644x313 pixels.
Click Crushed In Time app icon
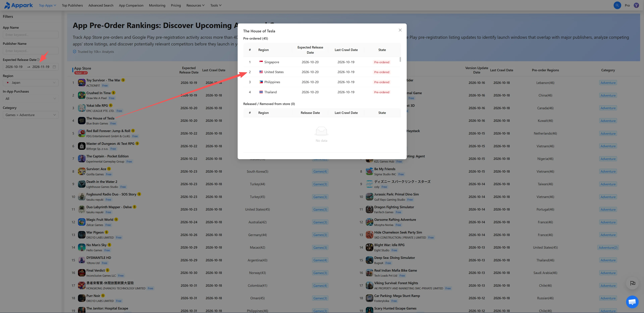point(82,95)
